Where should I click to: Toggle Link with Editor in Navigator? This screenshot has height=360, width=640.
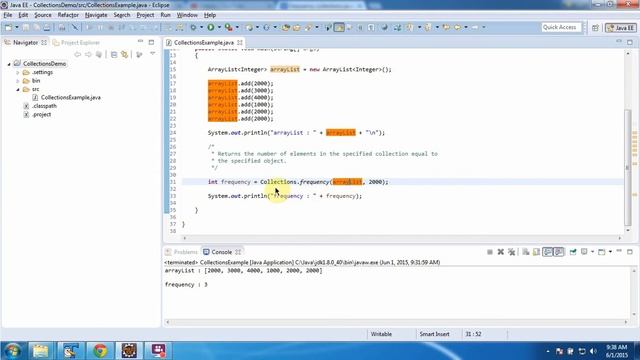(124, 54)
